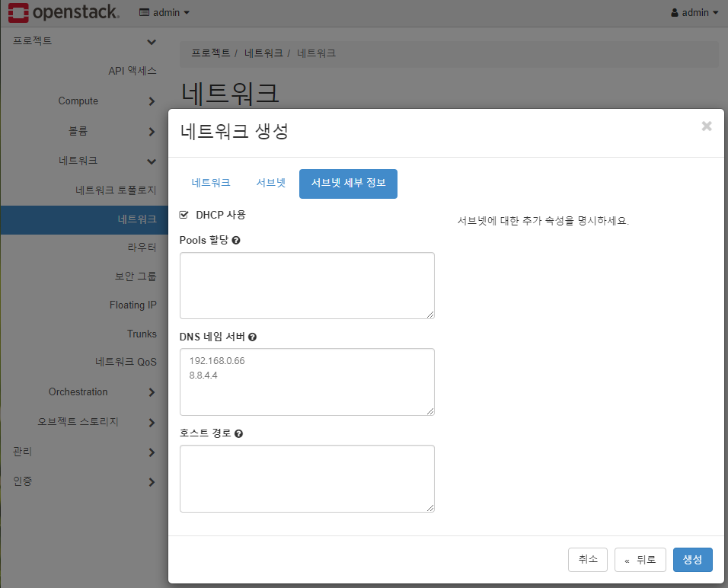Click the 프로젝트 breadcrumb link

pos(211,53)
